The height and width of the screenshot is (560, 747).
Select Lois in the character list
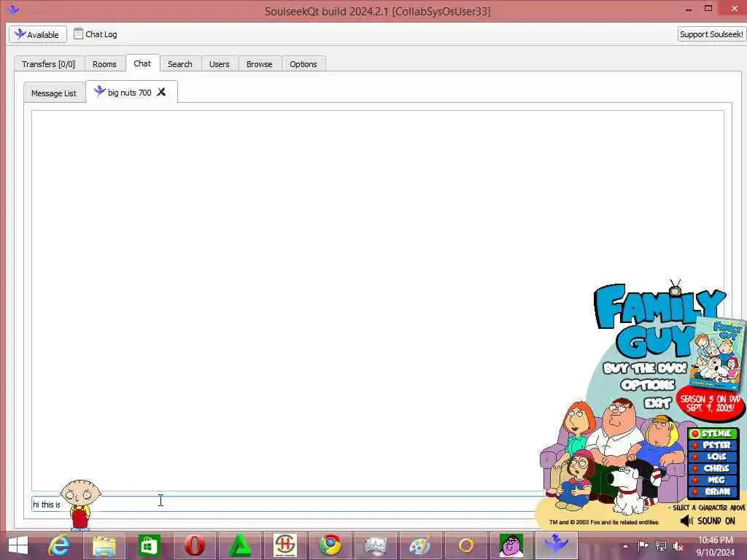point(713,456)
